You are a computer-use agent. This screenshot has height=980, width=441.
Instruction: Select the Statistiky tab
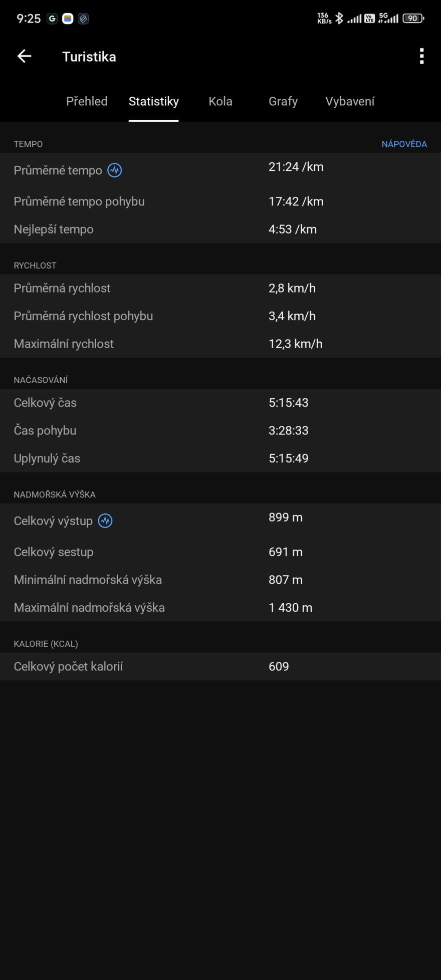(153, 101)
